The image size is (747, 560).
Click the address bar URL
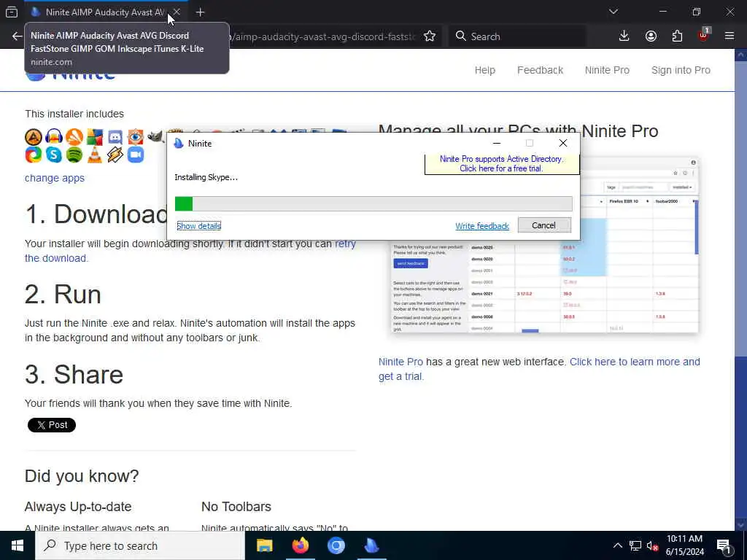(x=323, y=36)
